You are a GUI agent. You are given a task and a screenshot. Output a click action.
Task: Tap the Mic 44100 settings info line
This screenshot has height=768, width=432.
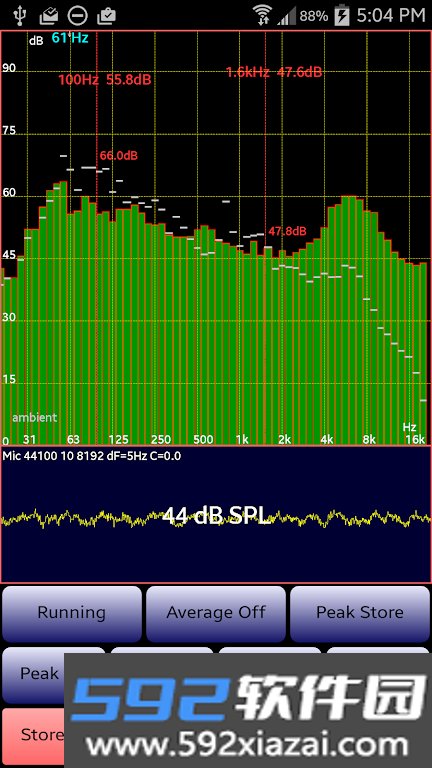pyautogui.click(x=92, y=456)
